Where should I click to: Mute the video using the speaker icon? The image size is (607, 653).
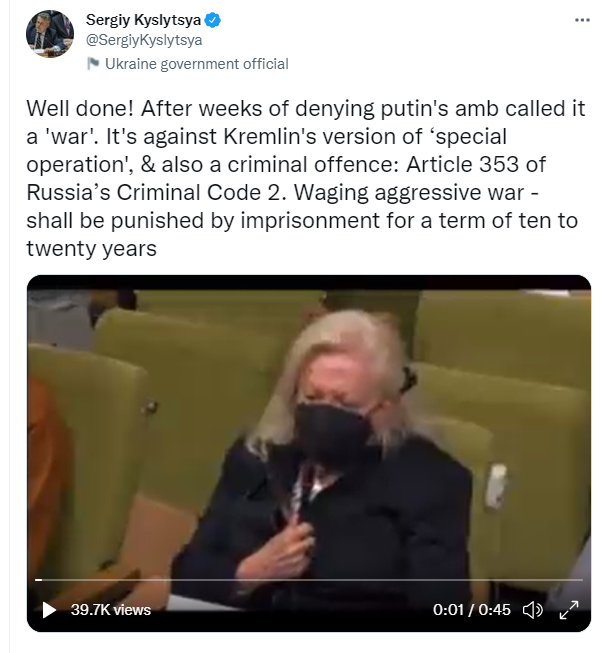pos(532,610)
